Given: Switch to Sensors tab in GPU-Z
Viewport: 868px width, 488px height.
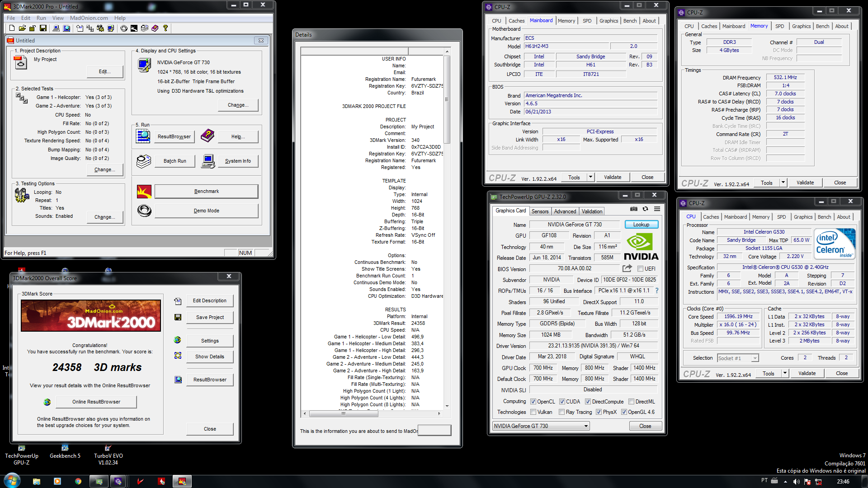Looking at the screenshot, I should tap(540, 211).
